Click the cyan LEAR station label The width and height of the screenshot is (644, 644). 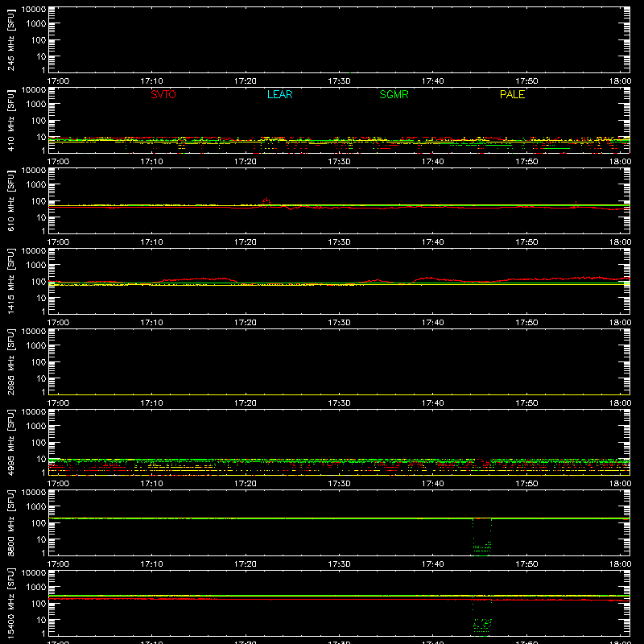pos(279,94)
